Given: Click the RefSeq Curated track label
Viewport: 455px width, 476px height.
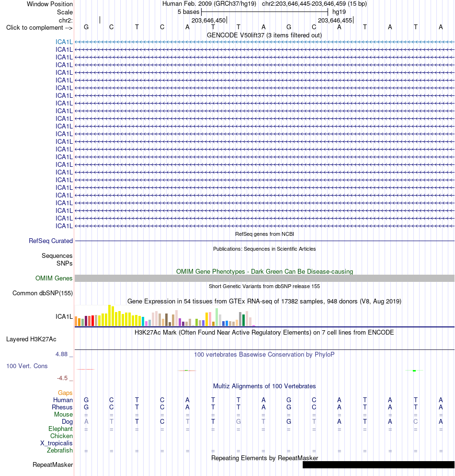Looking at the screenshot, I should point(51,241).
